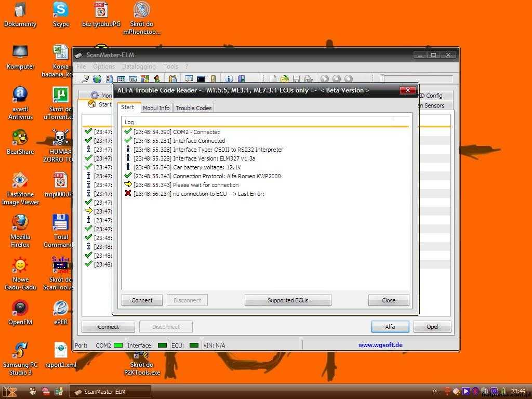Click the globe icon in ScanMaster toolbar

click(97, 79)
